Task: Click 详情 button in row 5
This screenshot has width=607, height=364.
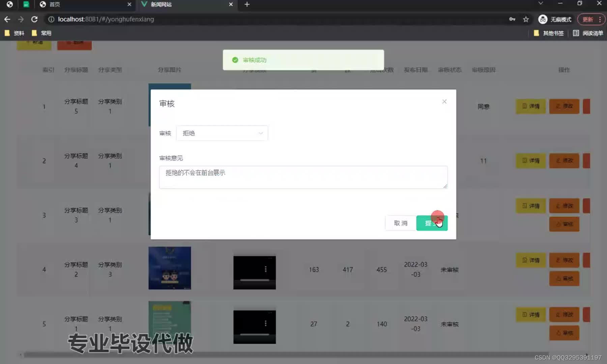Action: coord(531,315)
